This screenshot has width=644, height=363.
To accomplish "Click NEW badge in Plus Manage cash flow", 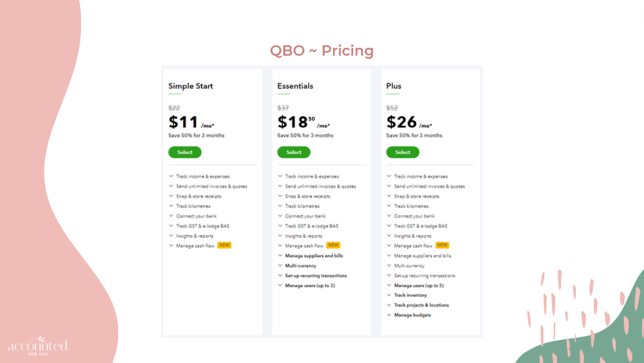I will pos(443,245).
